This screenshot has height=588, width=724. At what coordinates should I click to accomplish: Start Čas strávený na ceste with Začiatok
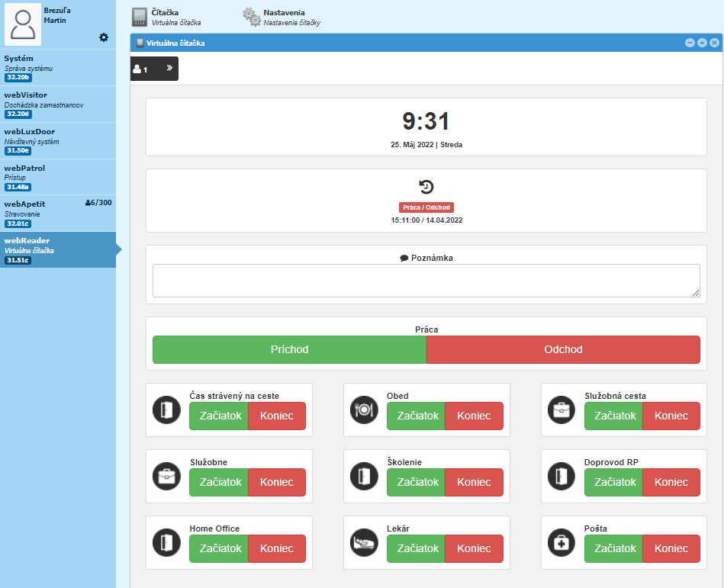coord(219,416)
